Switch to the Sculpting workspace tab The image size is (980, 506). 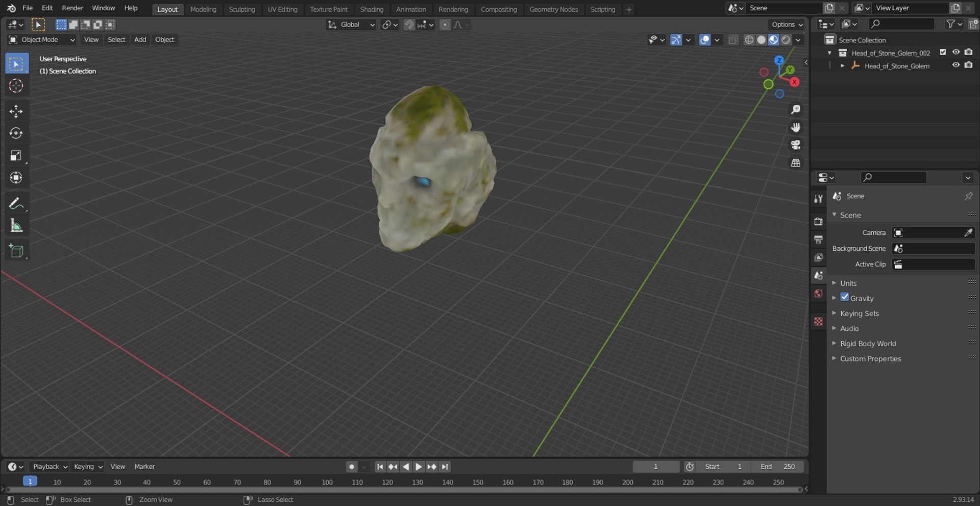pos(242,9)
